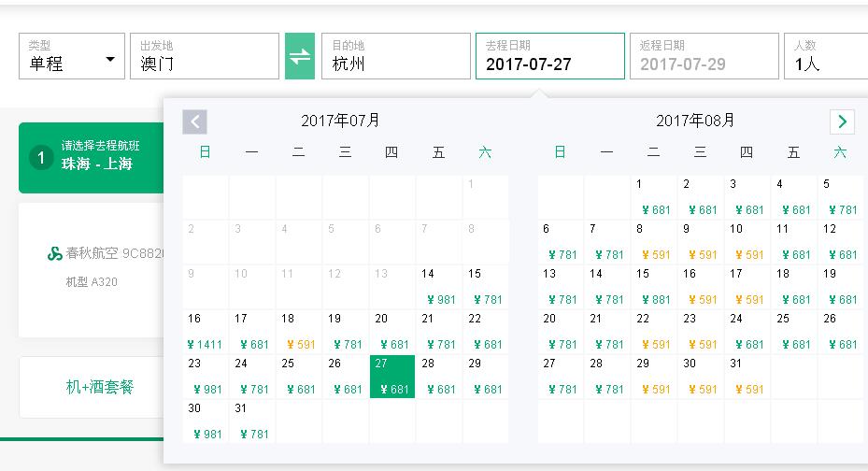This screenshot has height=471, width=868.
Task: Click the Spring Airlines logo icon
Action: coord(54,253)
